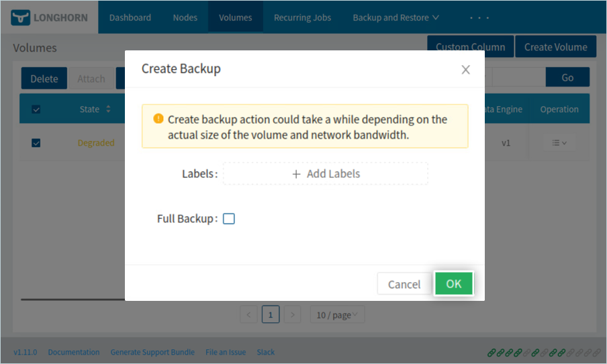Screen dimensions: 607x364
Task: Click Add Labels field
Action: click(x=326, y=173)
